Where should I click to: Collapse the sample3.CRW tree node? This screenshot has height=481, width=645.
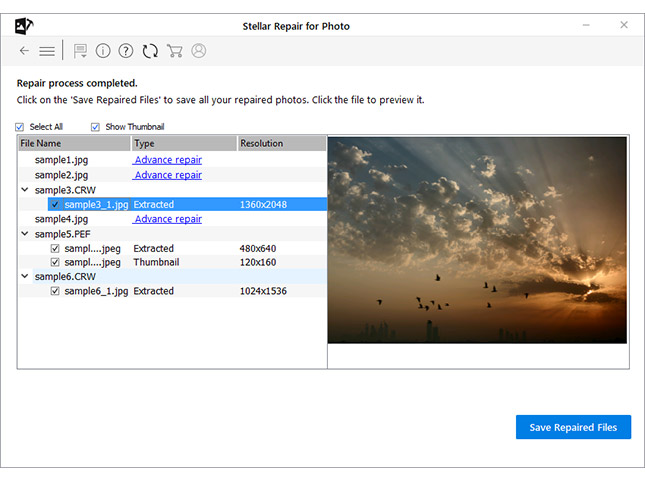click(x=24, y=190)
